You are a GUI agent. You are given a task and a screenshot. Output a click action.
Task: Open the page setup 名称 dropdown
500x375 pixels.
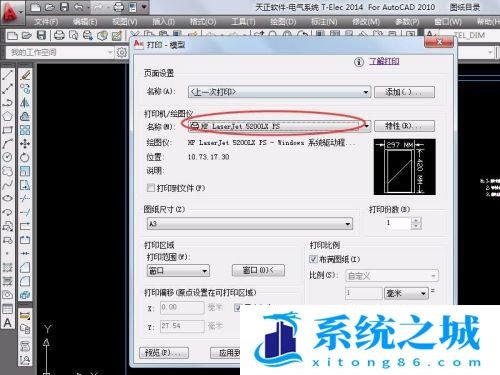click(x=279, y=92)
